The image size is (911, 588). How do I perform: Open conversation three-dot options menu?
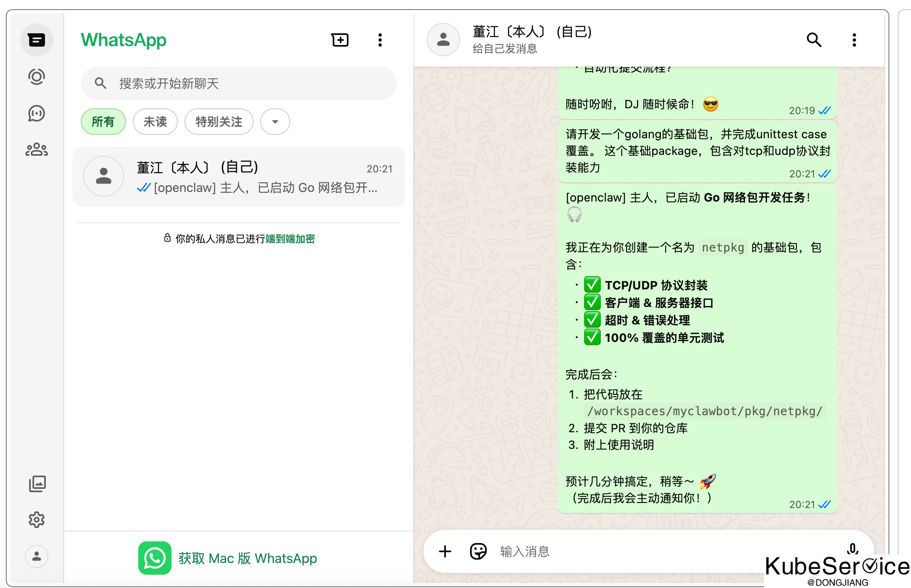[854, 40]
